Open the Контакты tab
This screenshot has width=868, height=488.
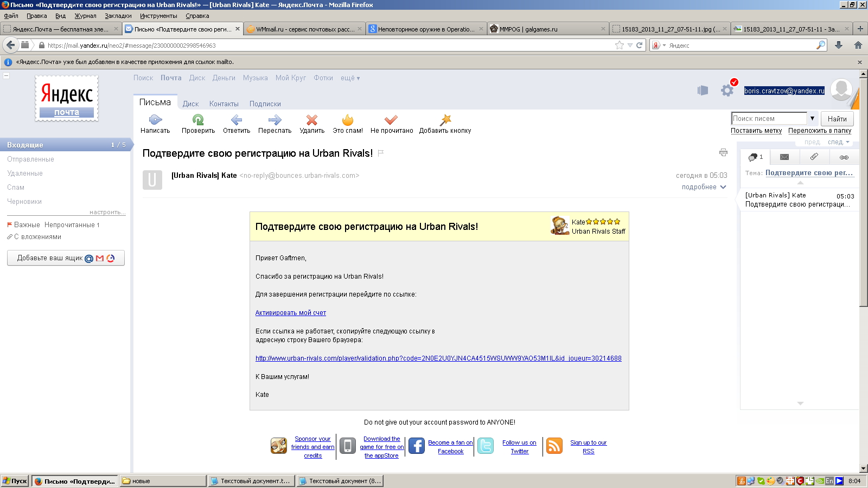(224, 104)
